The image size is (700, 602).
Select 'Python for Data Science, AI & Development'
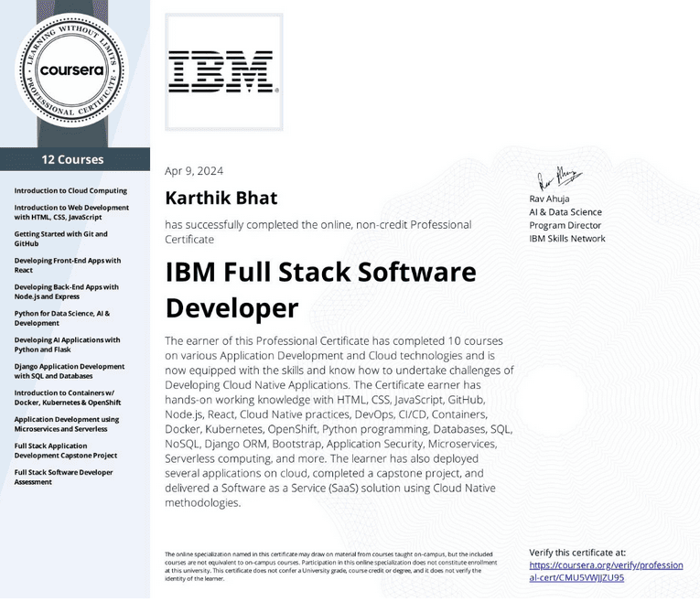pyautogui.click(x=61, y=318)
